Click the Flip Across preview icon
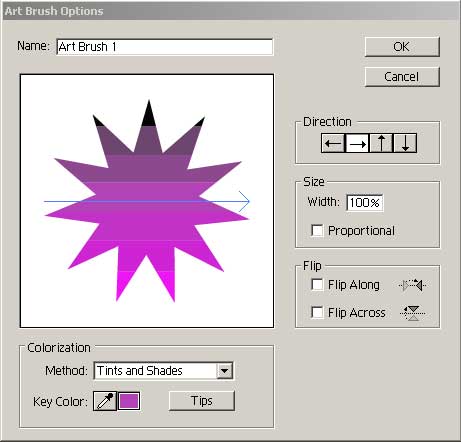 [413, 313]
